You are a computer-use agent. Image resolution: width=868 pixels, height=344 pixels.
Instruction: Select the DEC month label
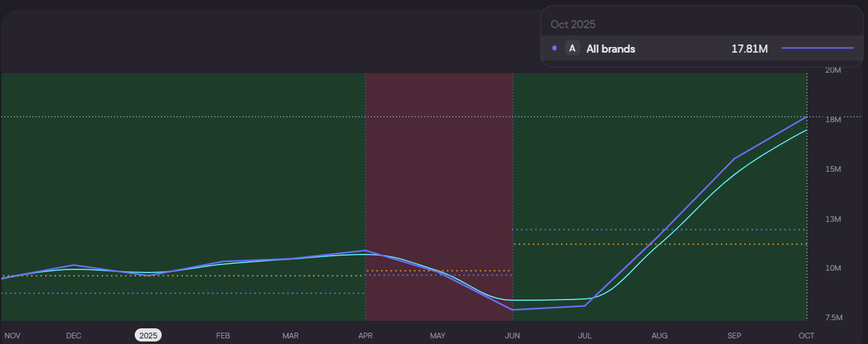click(74, 336)
